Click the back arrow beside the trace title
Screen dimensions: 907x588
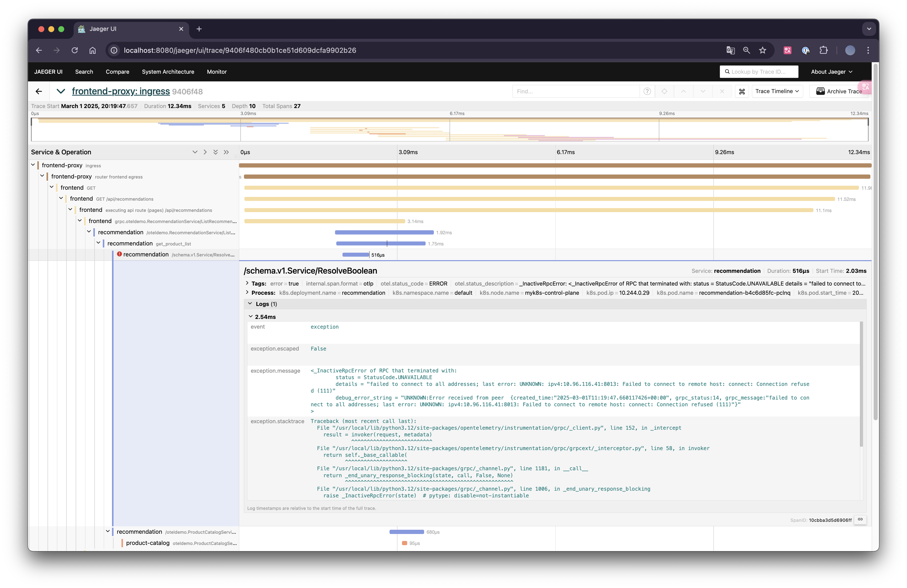tap(39, 91)
